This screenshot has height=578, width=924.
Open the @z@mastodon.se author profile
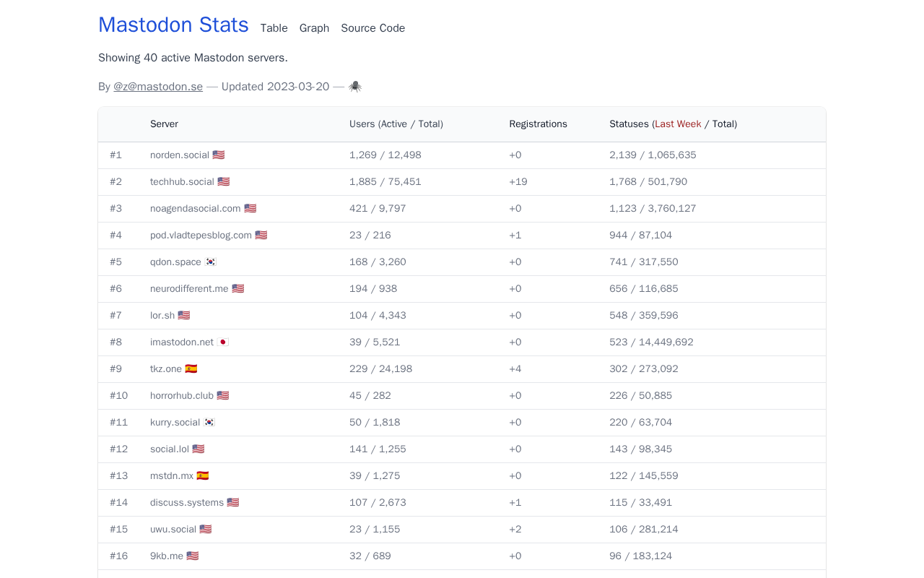tap(158, 87)
